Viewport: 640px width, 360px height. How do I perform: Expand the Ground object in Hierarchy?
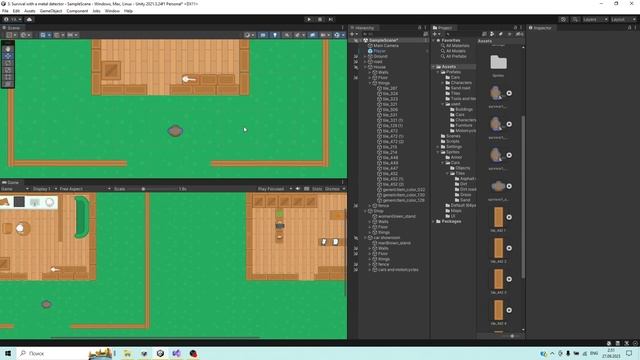(365, 56)
